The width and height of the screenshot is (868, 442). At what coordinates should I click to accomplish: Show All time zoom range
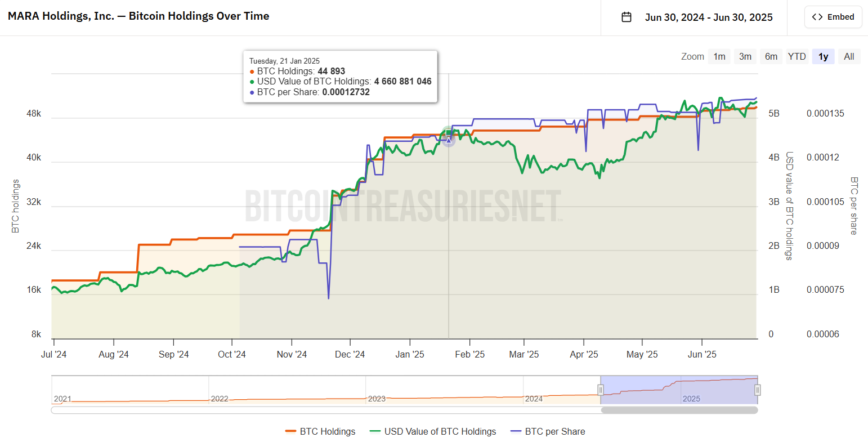(x=849, y=56)
